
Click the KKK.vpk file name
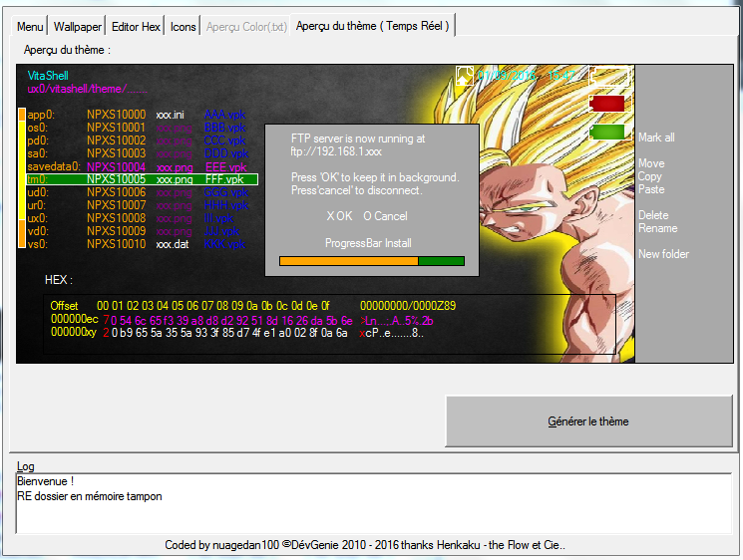point(224,244)
